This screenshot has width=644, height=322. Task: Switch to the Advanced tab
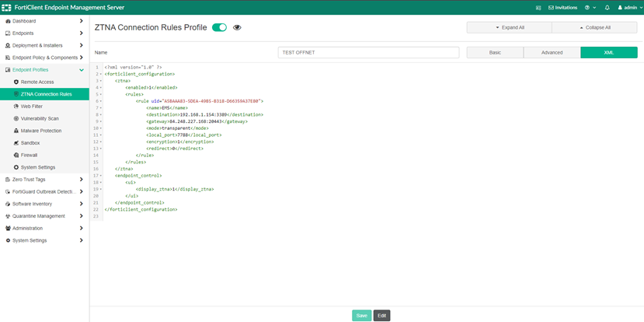[x=552, y=53]
